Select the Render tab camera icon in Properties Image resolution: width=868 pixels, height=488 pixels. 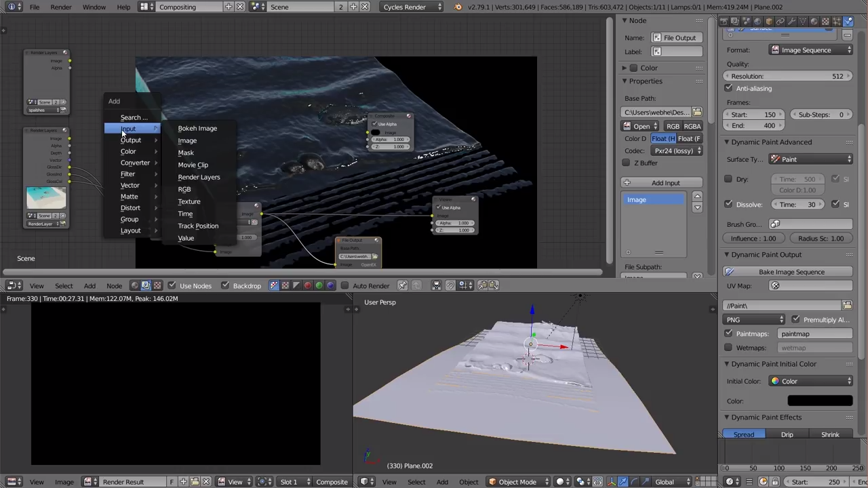click(x=725, y=21)
